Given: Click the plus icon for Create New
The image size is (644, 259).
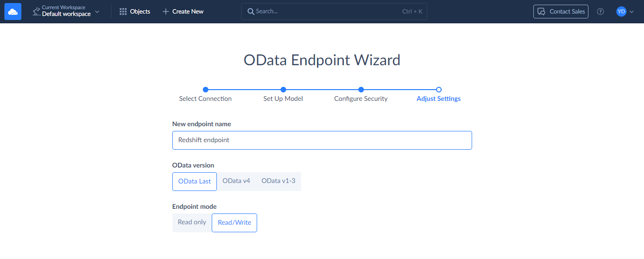Looking at the screenshot, I should pos(165,11).
